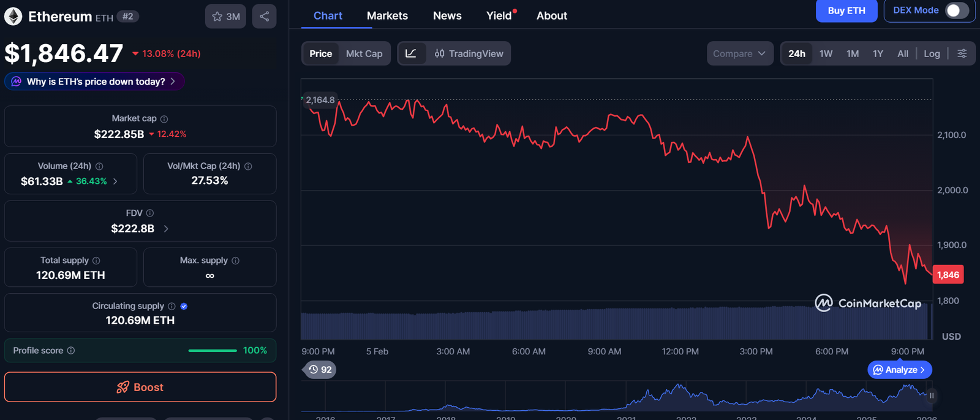980x420 pixels.
Task: Add Ethereum to watchlist with star button
Action: 225,17
